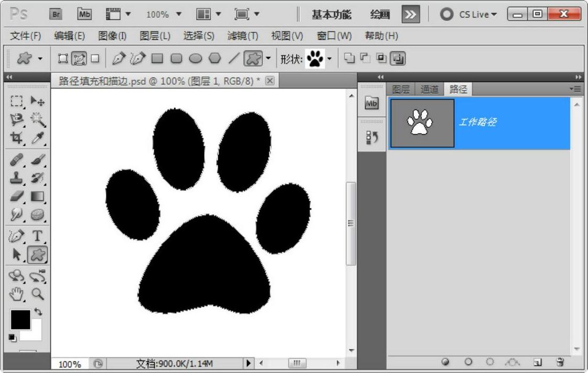Open the 形状 custom shape picker dropdown

(329, 59)
